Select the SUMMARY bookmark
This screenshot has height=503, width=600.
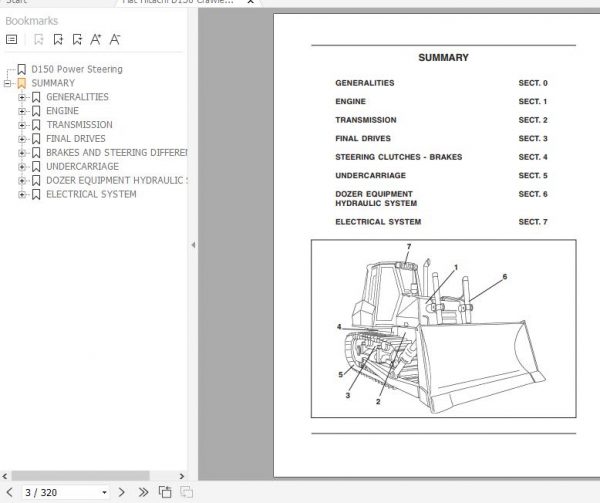tap(53, 83)
